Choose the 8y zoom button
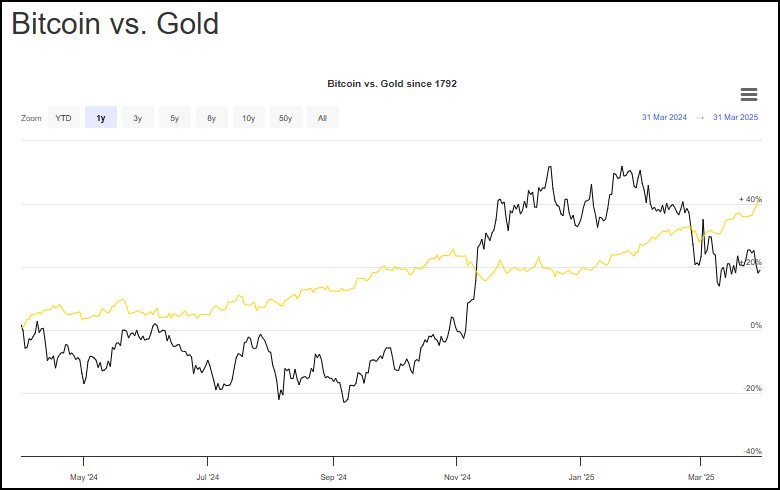 coord(211,118)
